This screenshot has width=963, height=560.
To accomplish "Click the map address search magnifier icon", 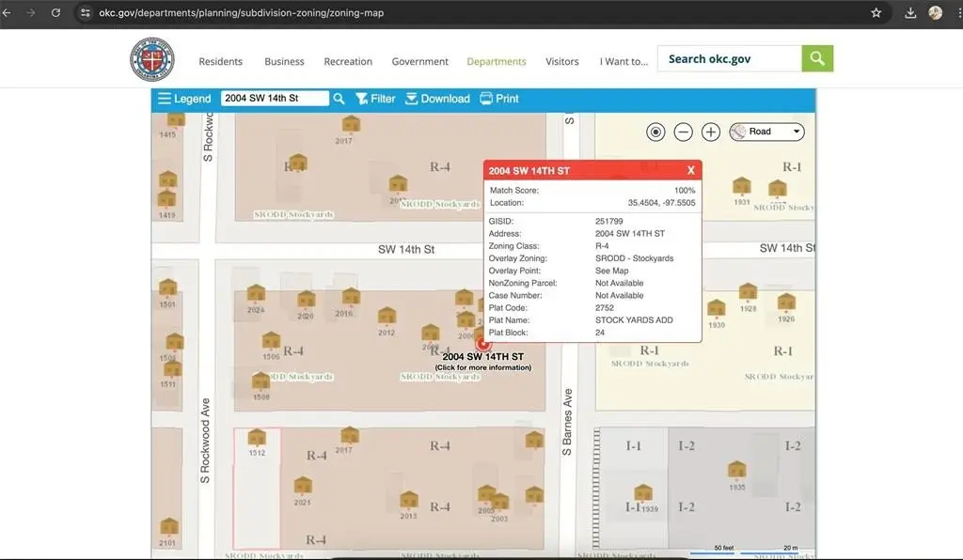I will 339,99.
